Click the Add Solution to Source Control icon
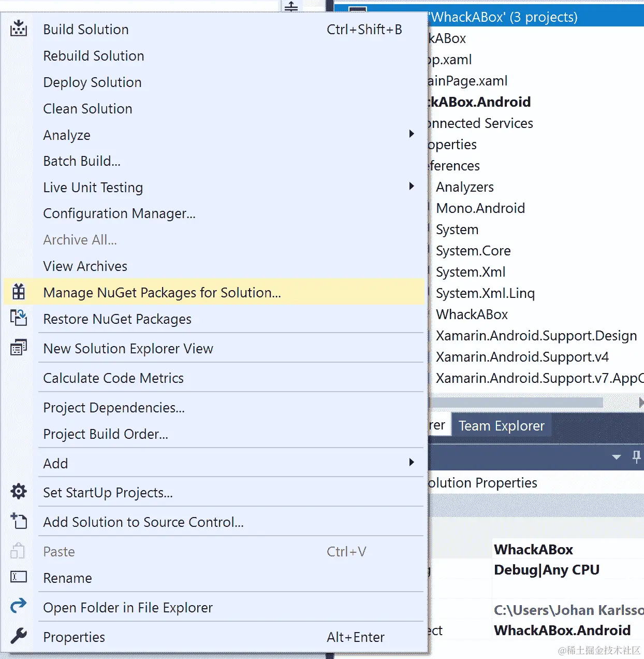This screenshot has width=644, height=659. coord(19,521)
